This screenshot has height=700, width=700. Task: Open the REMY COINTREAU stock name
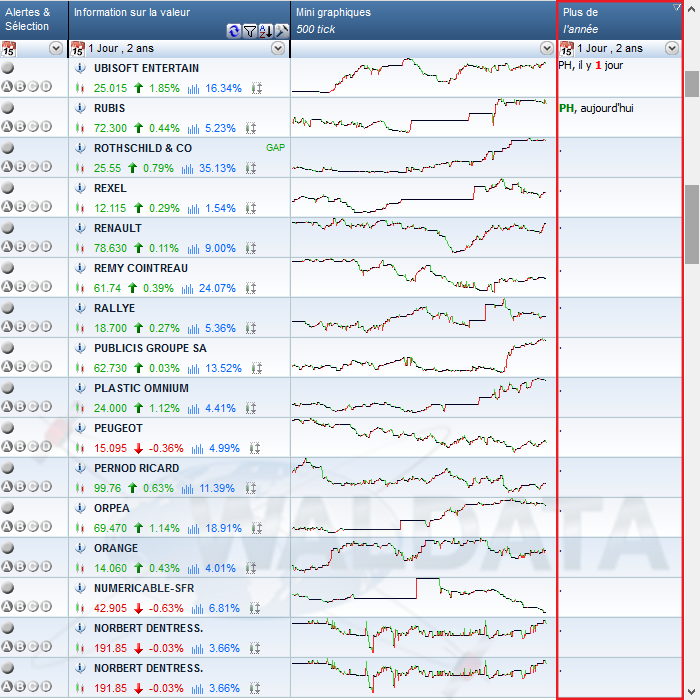point(141,268)
